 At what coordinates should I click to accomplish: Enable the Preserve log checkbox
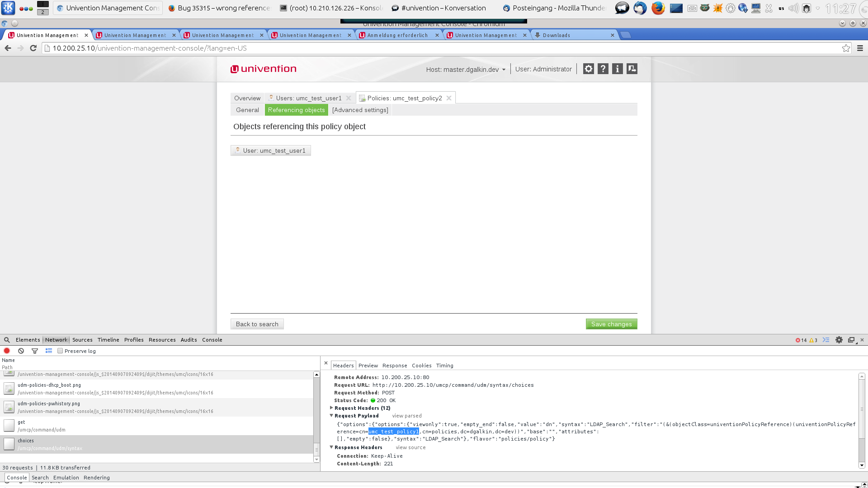click(60, 351)
